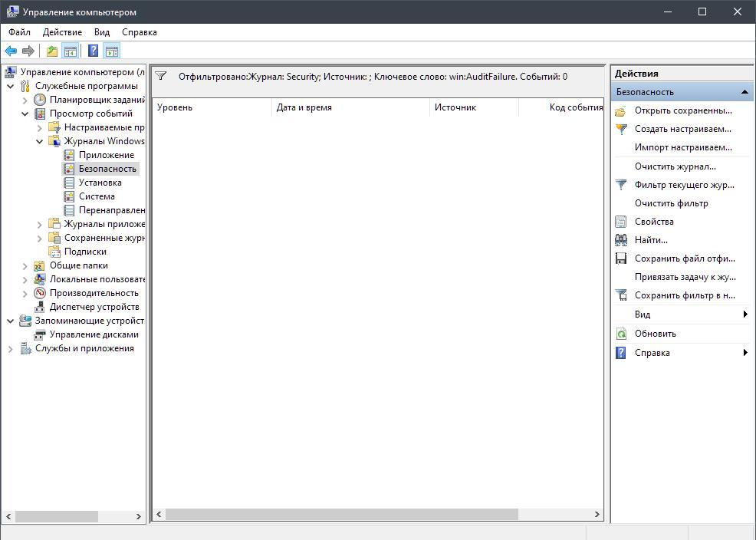
Task: Click the binoculars Find icon
Action: pos(621,240)
